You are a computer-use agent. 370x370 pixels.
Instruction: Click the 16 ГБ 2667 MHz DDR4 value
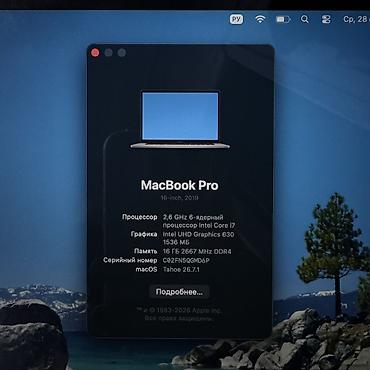coord(197,251)
